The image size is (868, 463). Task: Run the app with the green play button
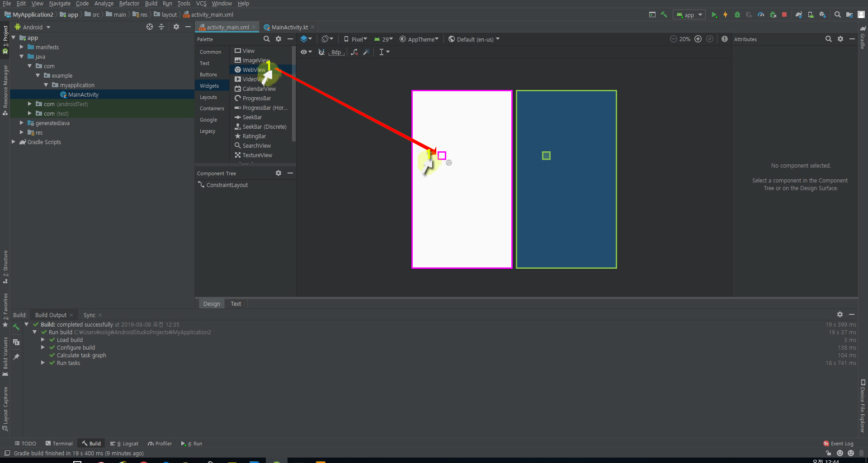714,15
